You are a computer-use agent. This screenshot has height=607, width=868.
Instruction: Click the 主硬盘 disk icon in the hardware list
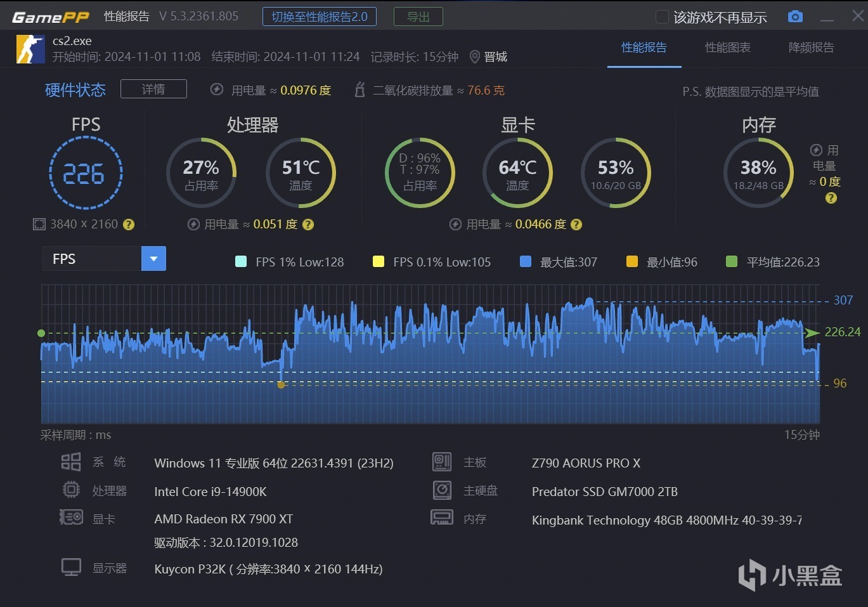pos(442,490)
